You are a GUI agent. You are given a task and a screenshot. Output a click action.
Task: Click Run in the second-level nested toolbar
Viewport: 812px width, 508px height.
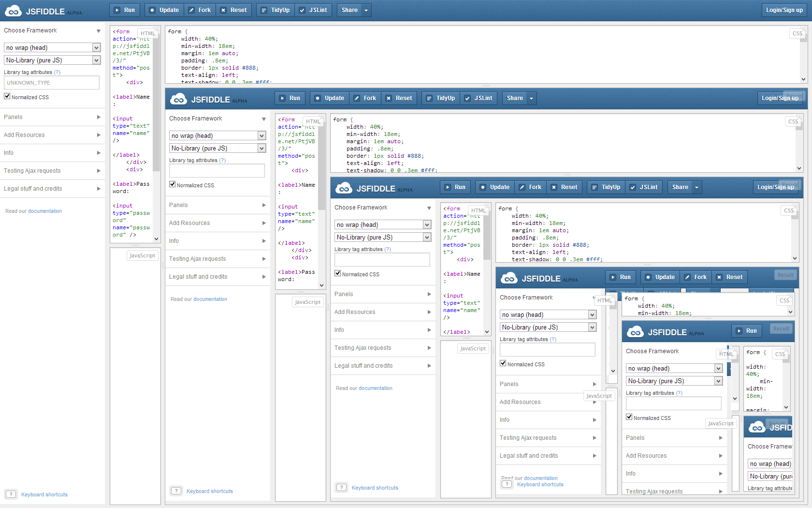[x=290, y=98]
